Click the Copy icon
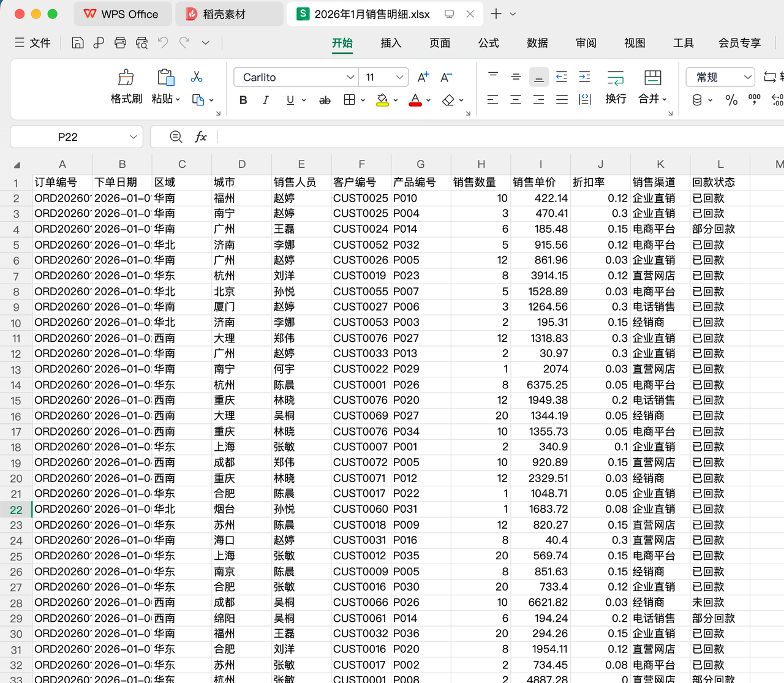Image resolution: width=784 pixels, height=683 pixels. 198,99
